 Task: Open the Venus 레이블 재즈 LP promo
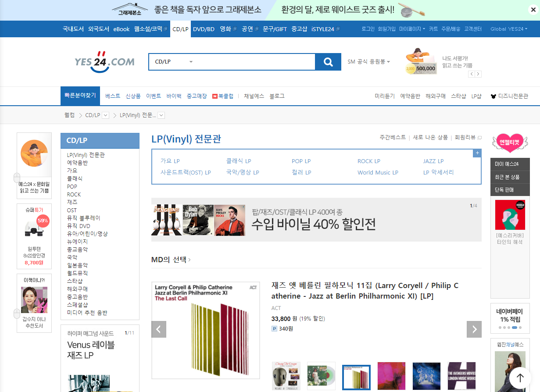pos(91,350)
